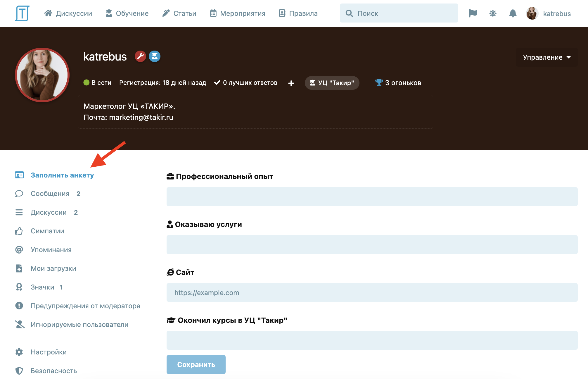Click the crossed-out user icon
The width and height of the screenshot is (588, 379).
[20, 324]
